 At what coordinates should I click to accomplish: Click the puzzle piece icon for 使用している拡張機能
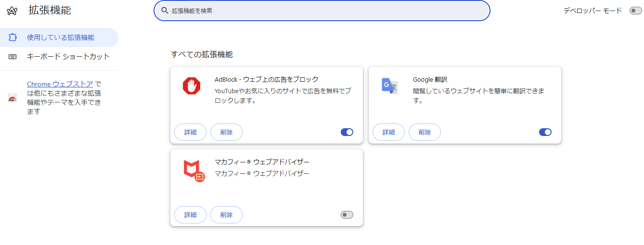[13, 37]
